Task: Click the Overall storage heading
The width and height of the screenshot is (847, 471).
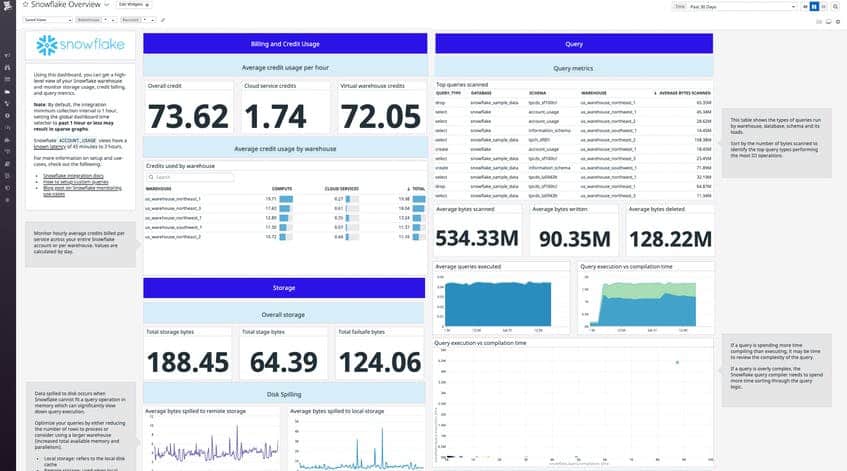Action: coord(283,314)
